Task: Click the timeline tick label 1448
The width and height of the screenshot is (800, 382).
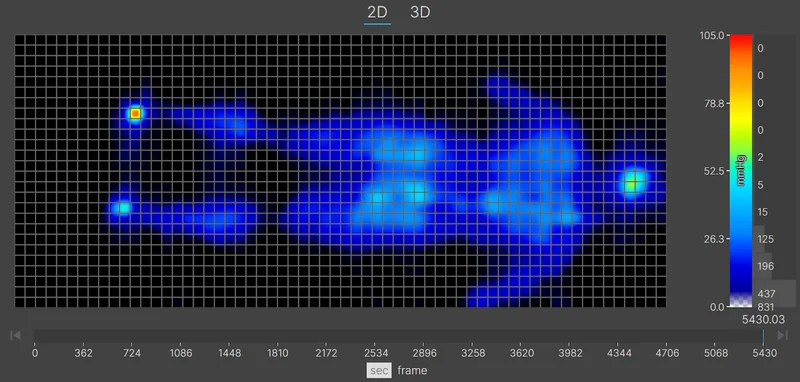Action: click(230, 353)
